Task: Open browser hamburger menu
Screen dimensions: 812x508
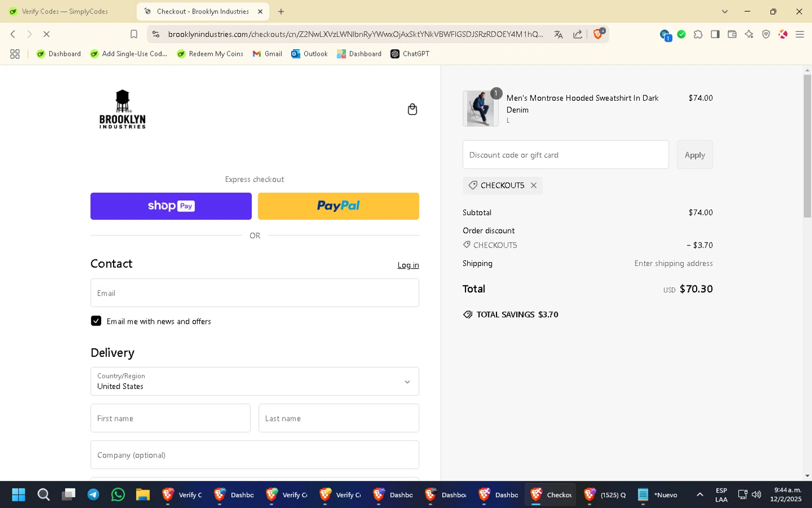Action: click(x=800, y=34)
